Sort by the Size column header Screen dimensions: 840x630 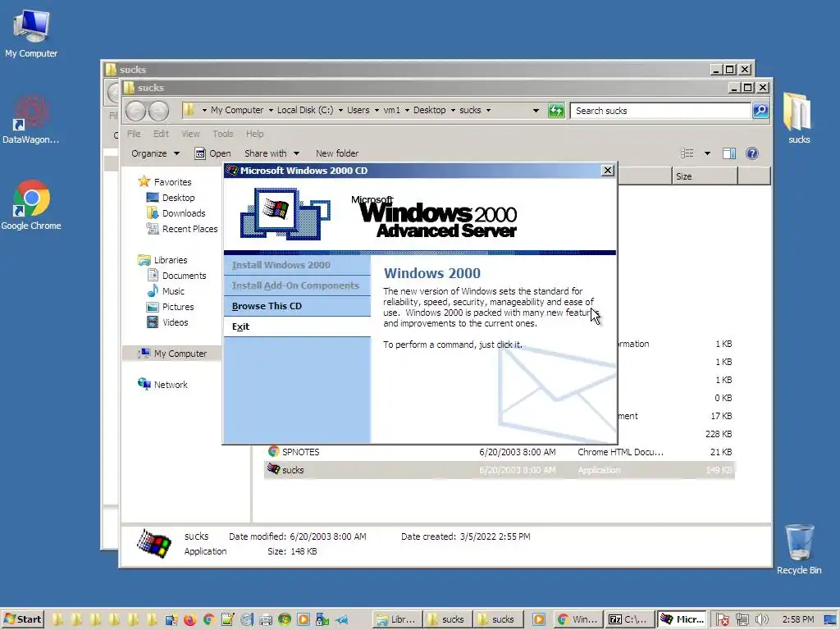(705, 176)
